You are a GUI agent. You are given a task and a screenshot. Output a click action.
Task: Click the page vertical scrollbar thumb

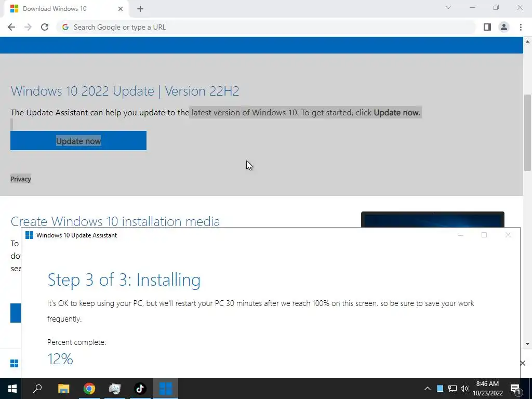(527, 132)
